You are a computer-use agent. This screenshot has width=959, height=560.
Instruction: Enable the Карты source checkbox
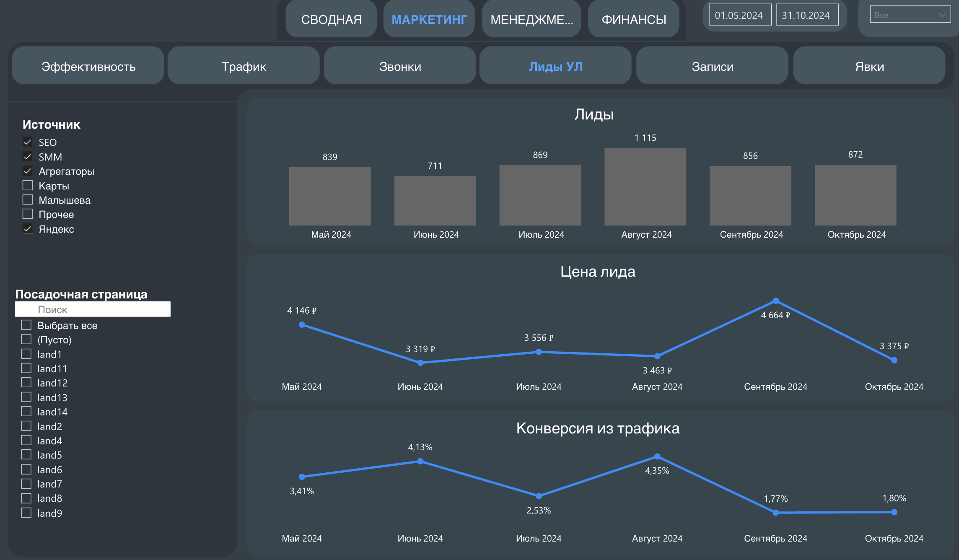(x=28, y=185)
